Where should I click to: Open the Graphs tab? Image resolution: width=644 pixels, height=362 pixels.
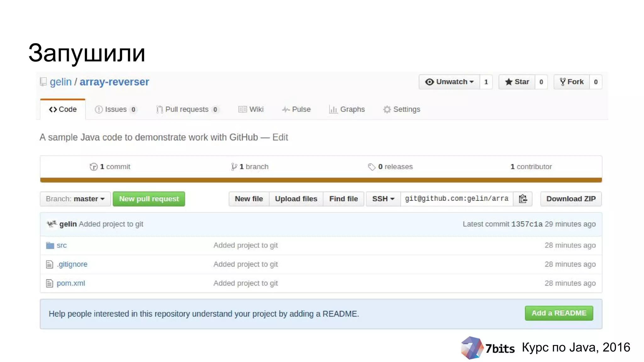click(x=347, y=109)
